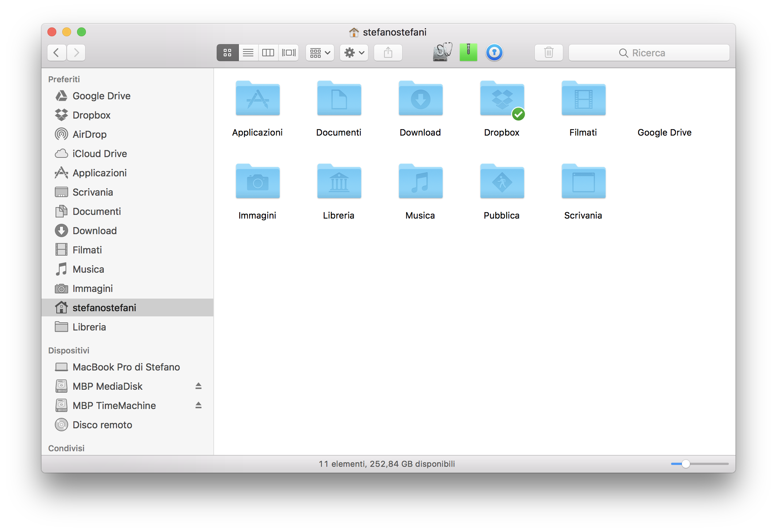Click the green archive utility toolbar icon
This screenshot has width=777, height=532.
coord(468,52)
